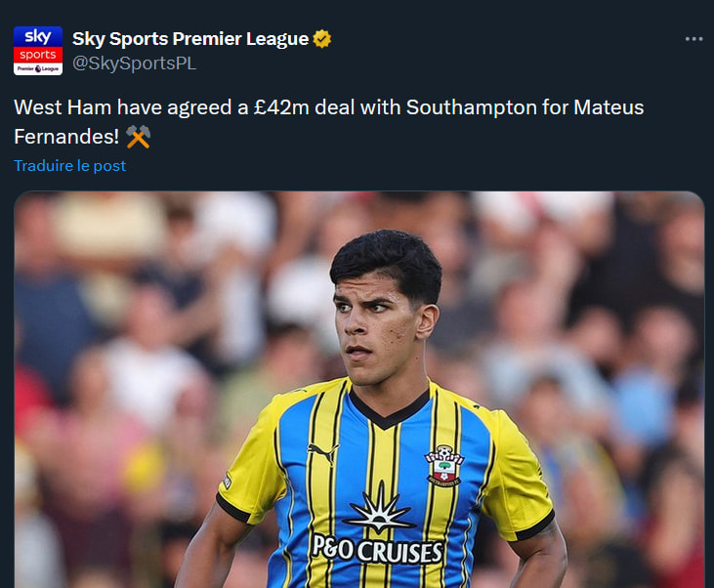Click the sun burst emblem above P&O Cruises

[380, 511]
